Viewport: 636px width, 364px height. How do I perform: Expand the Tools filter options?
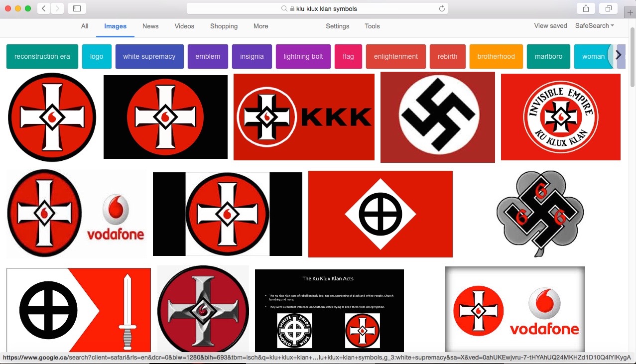pos(372,26)
